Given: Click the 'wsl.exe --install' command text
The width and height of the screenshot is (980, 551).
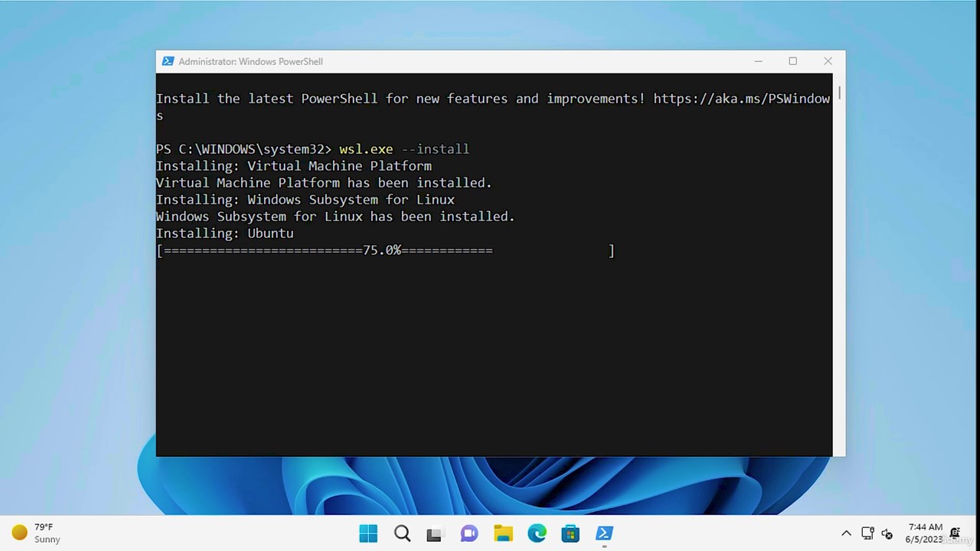Looking at the screenshot, I should pos(404,149).
